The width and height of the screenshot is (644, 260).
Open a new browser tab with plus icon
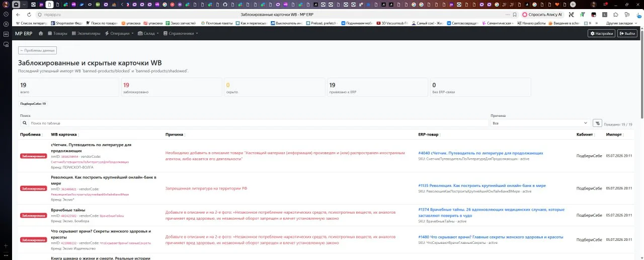[573, 5]
